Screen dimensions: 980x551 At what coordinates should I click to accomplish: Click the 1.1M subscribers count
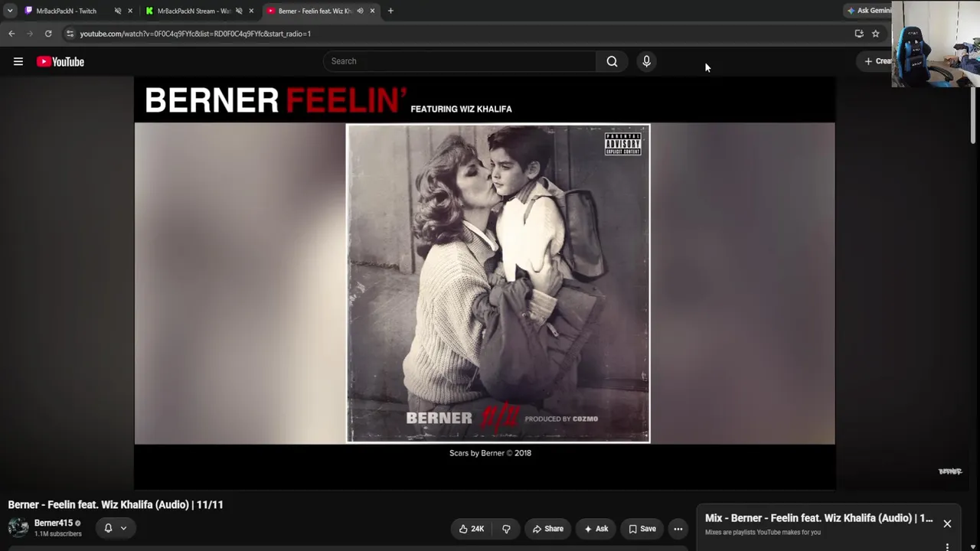point(58,534)
